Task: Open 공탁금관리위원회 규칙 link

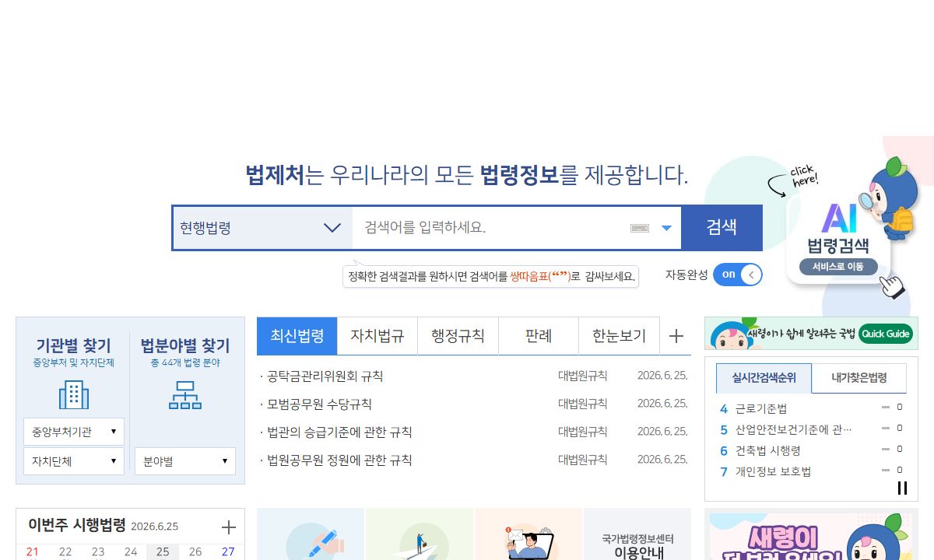Action: tap(325, 376)
